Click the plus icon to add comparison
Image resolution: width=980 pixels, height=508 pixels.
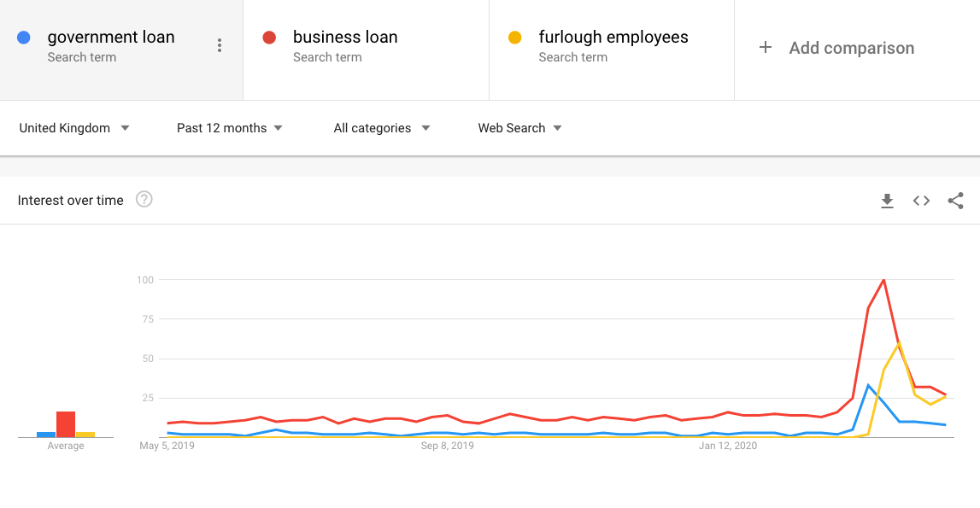766,48
